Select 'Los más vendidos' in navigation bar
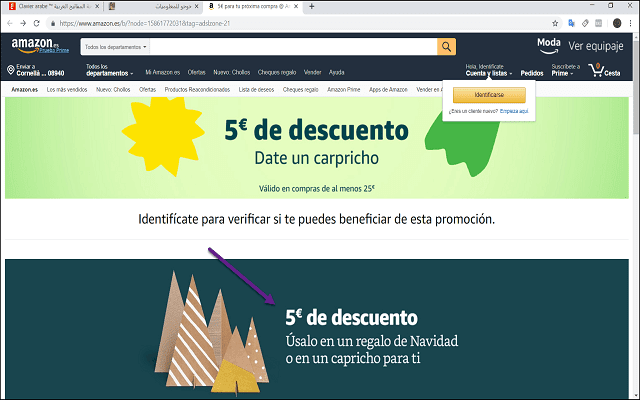The width and height of the screenshot is (640, 400). point(68,89)
